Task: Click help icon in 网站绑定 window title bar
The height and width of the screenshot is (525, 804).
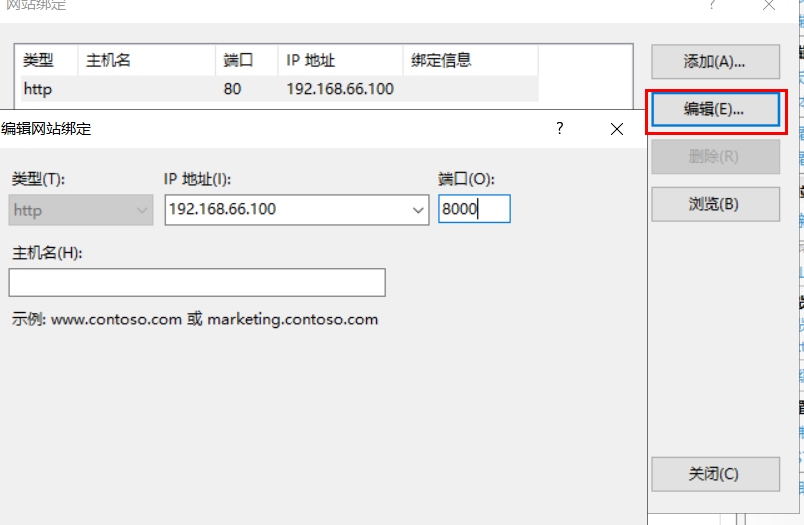Action: pyautogui.click(x=712, y=5)
